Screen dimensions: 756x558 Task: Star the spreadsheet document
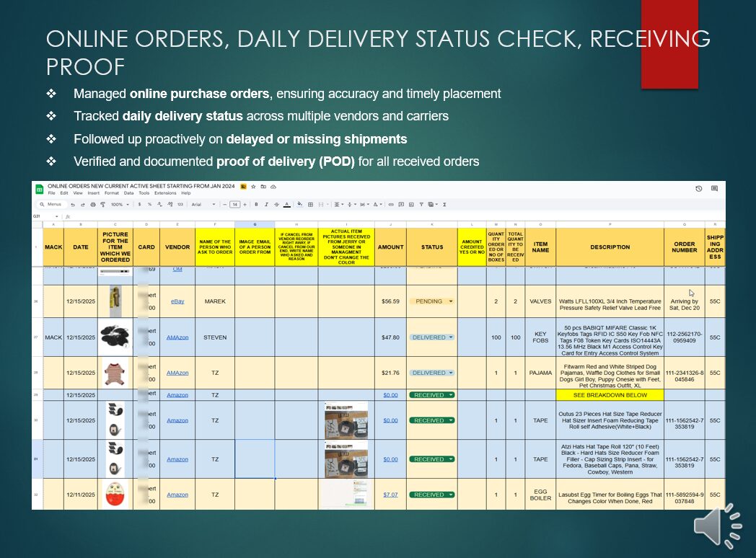click(253, 187)
